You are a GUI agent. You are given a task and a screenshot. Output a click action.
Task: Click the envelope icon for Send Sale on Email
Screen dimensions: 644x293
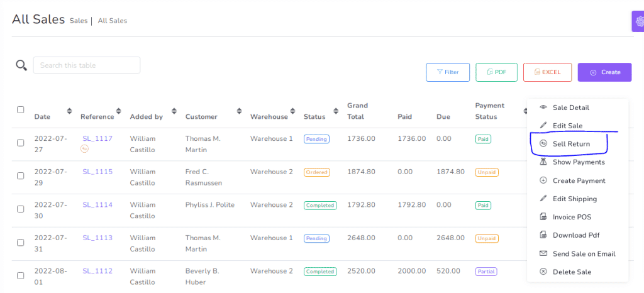(x=543, y=253)
